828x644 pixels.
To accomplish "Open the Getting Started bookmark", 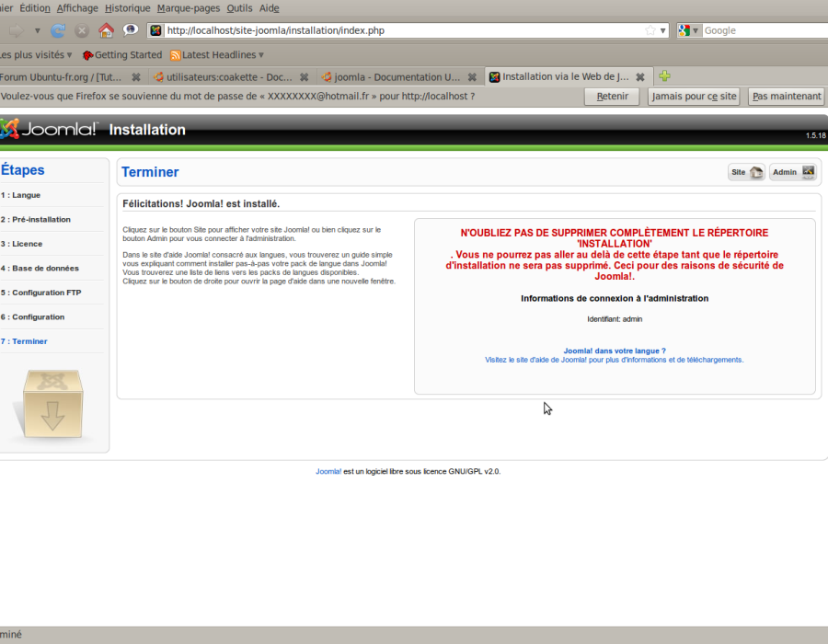I will click(x=122, y=55).
